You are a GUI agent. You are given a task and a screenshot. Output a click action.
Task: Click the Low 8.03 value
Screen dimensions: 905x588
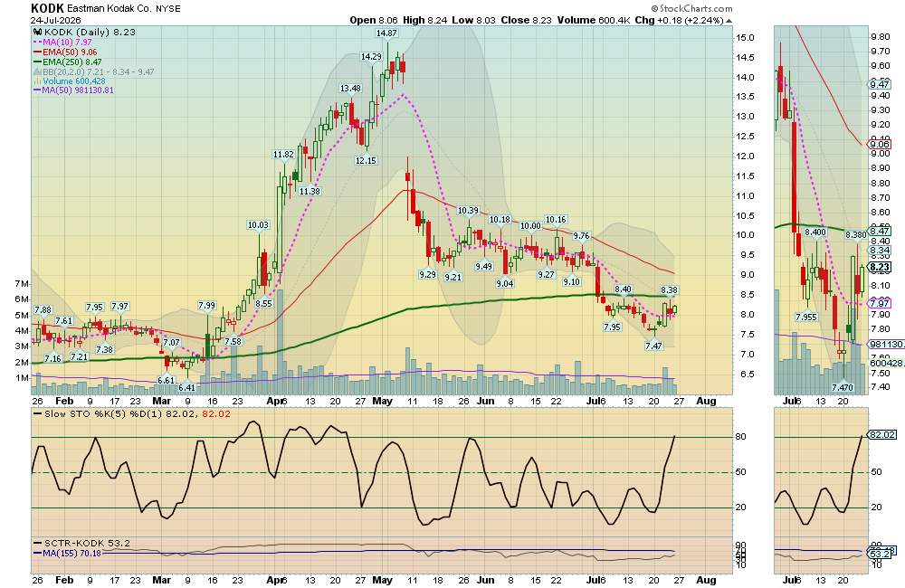[x=473, y=20]
